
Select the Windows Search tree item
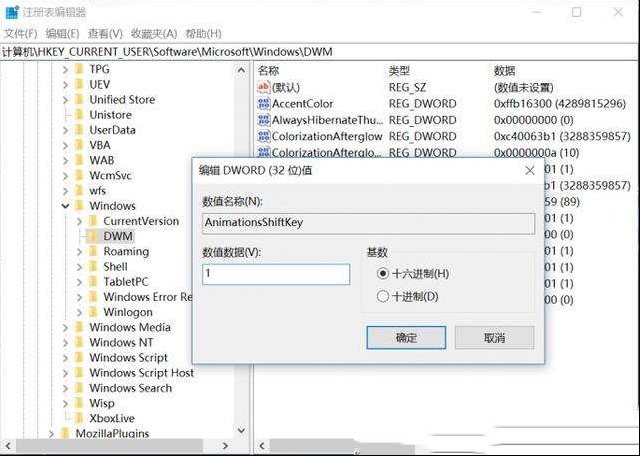[131, 388]
